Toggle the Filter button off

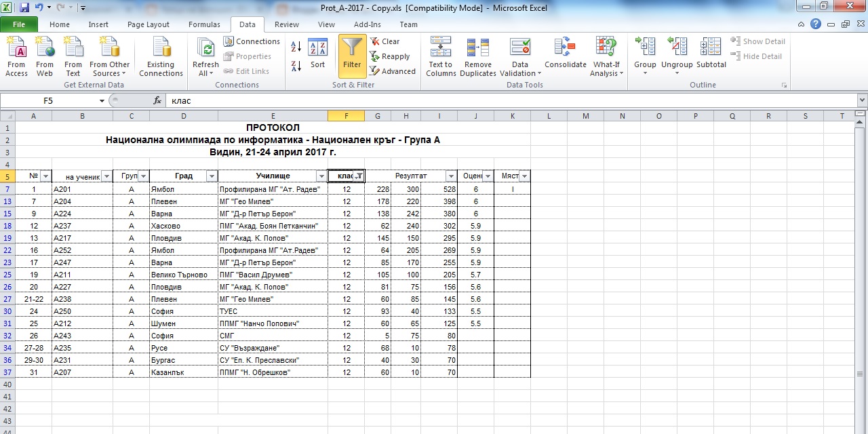352,56
